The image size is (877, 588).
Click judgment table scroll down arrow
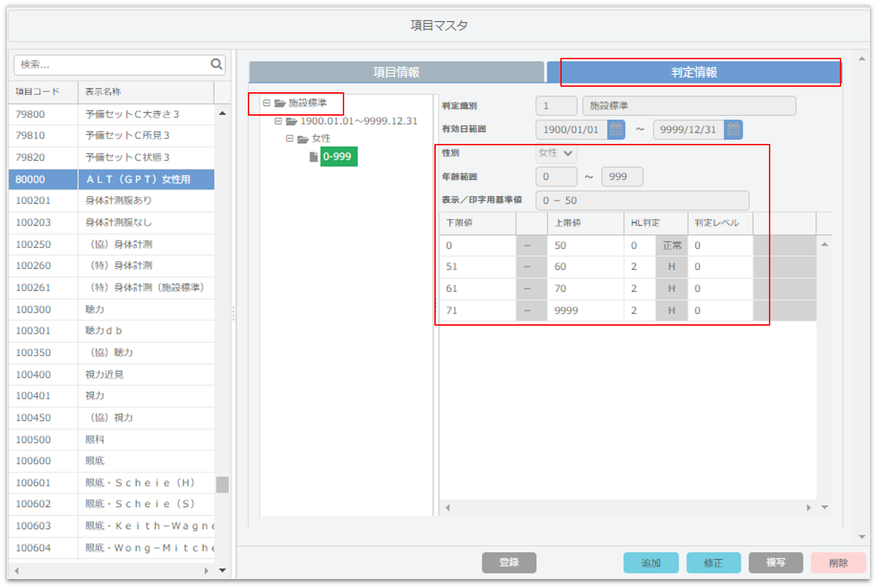tap(825, 507)
